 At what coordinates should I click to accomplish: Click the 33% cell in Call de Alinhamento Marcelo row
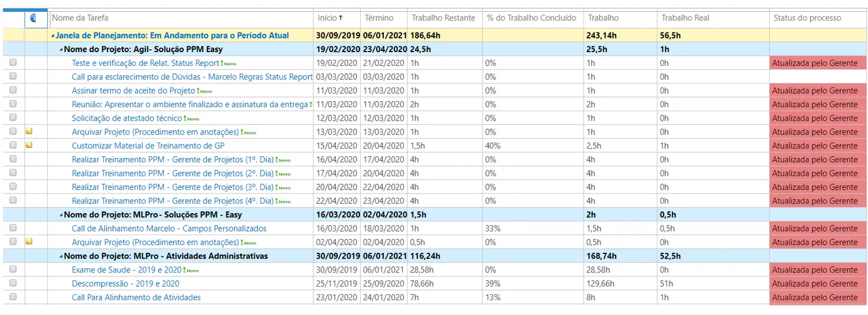[533, 229]
